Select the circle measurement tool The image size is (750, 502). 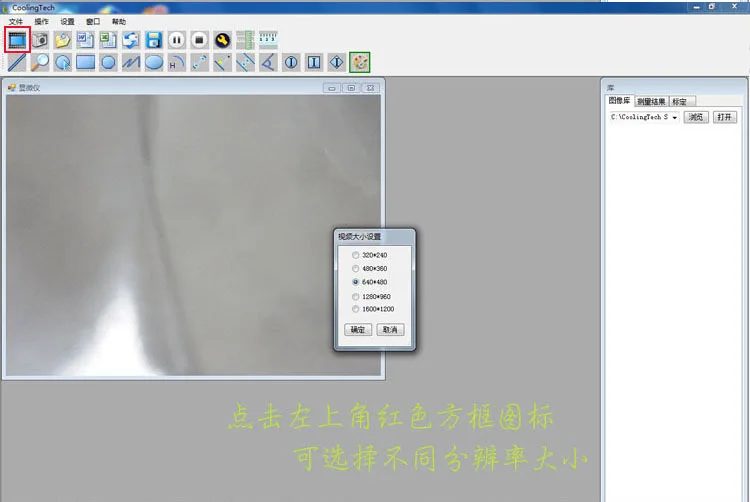tap(108, 62)
